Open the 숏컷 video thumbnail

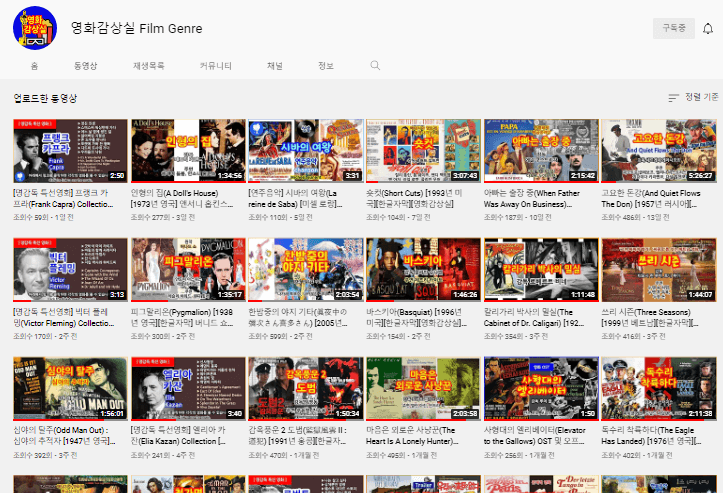[423, 151]
